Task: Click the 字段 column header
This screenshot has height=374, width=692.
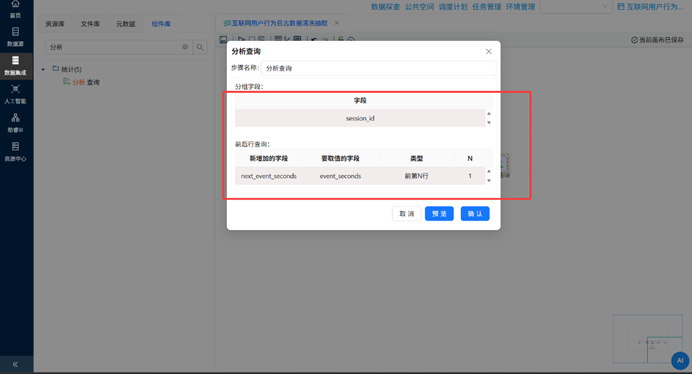Action: click(360, 100)
